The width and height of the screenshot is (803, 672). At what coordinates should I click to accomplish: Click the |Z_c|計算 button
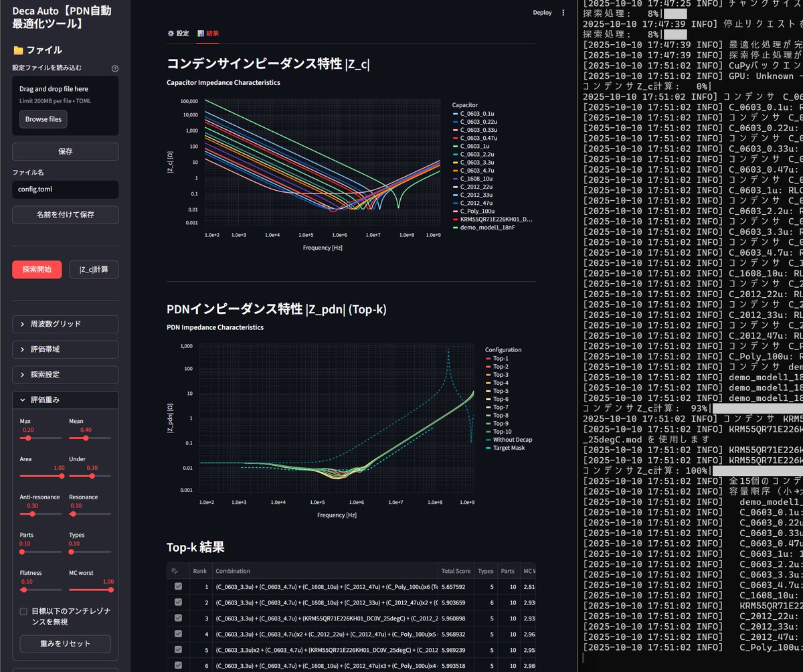click(x=94, y=270)
